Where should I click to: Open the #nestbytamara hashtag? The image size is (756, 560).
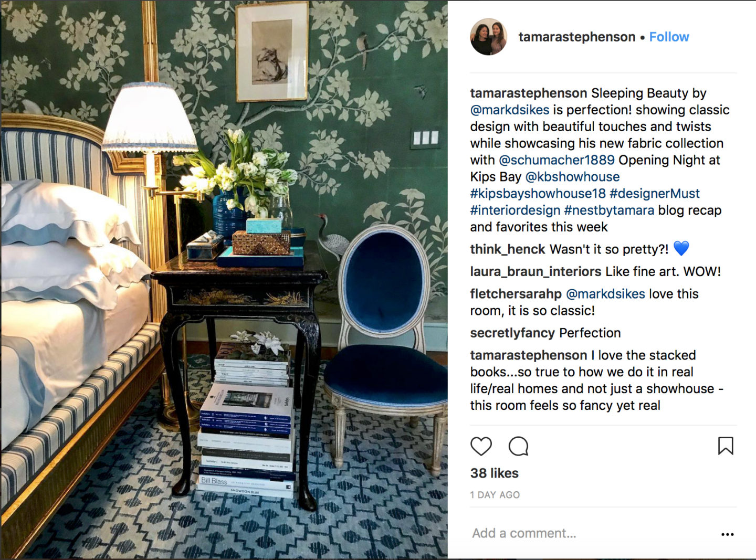(x=609, y=210)
